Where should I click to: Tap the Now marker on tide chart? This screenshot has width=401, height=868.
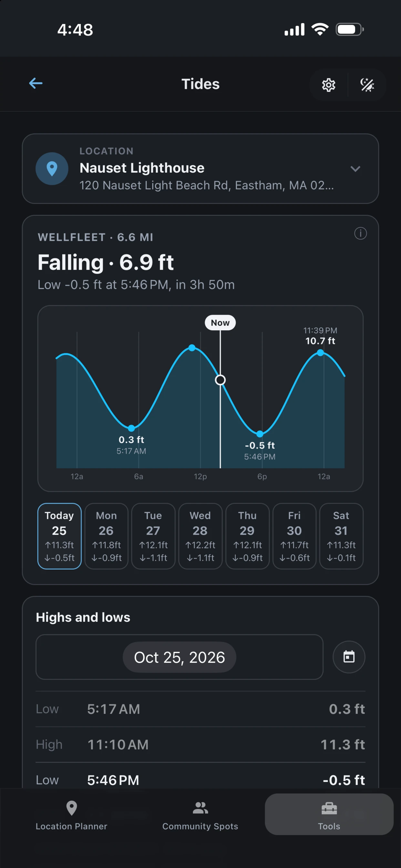coord(220,323)
